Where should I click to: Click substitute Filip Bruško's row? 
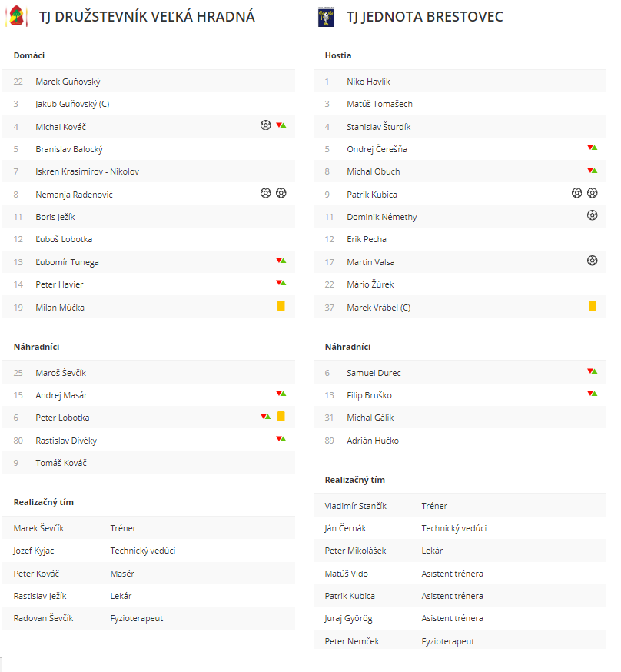coord(460,395)
